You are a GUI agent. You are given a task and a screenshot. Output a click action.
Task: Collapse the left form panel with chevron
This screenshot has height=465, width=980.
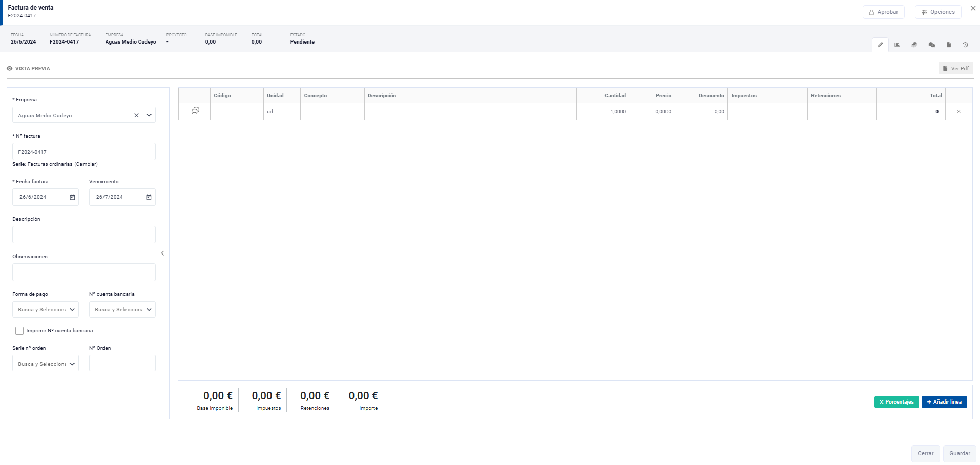pyautogui.click(x=163, y=253)
